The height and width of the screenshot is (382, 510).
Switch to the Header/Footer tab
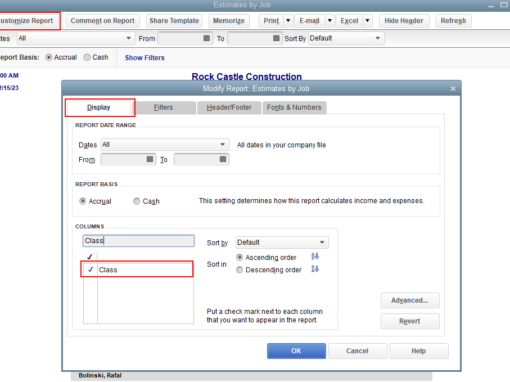pos(229,107)
